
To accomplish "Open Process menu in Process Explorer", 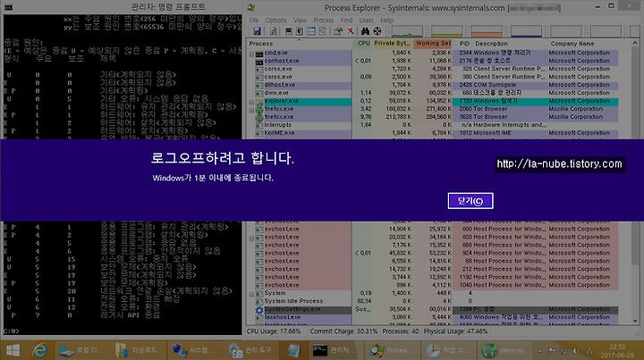I will tap(324, 20).
